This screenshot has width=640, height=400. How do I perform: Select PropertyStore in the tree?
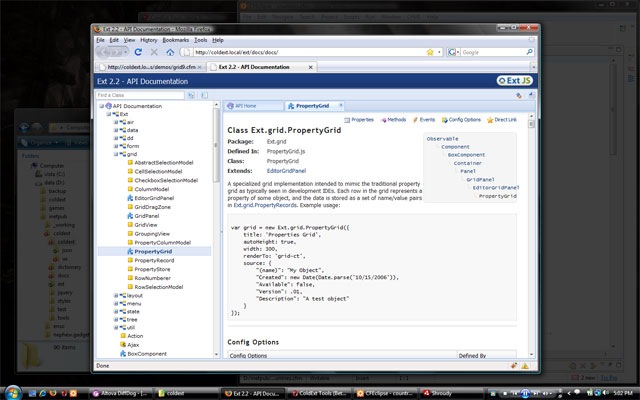tap(152, 269)
